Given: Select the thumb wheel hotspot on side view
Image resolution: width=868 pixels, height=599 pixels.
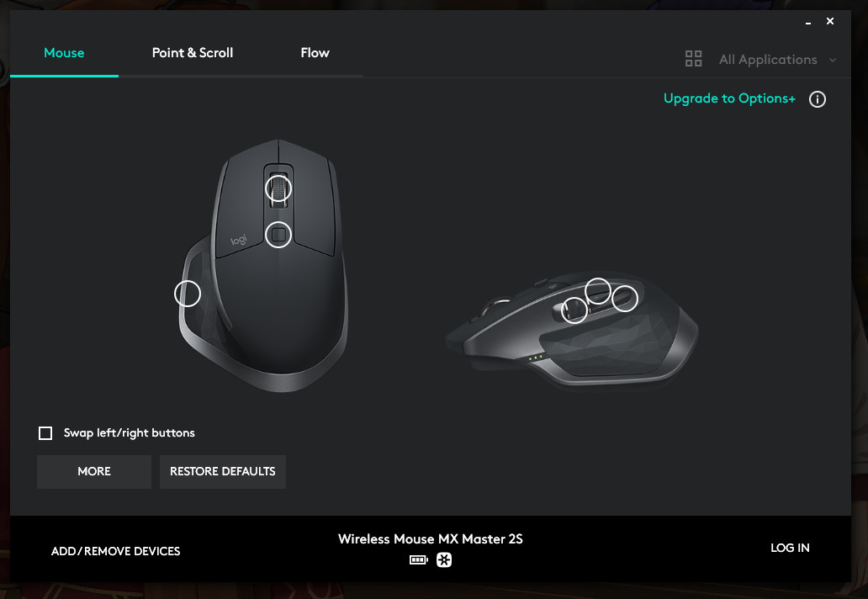Looking at the screenshot, I should pyautogui.click(x=574, y=310).
